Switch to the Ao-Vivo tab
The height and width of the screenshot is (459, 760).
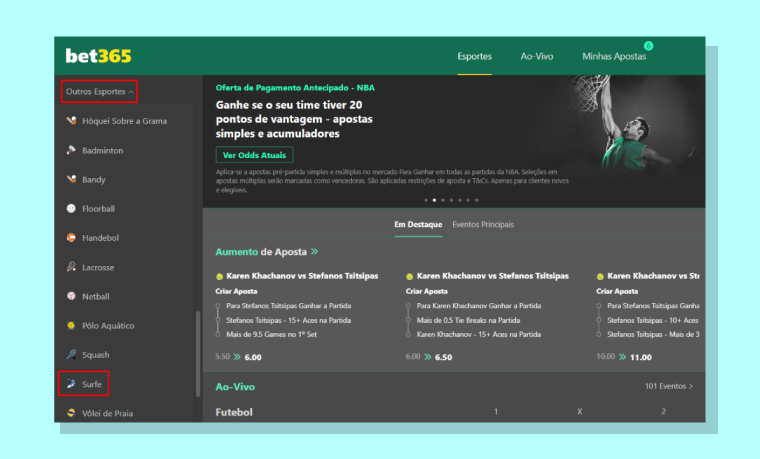coord(537,56)
